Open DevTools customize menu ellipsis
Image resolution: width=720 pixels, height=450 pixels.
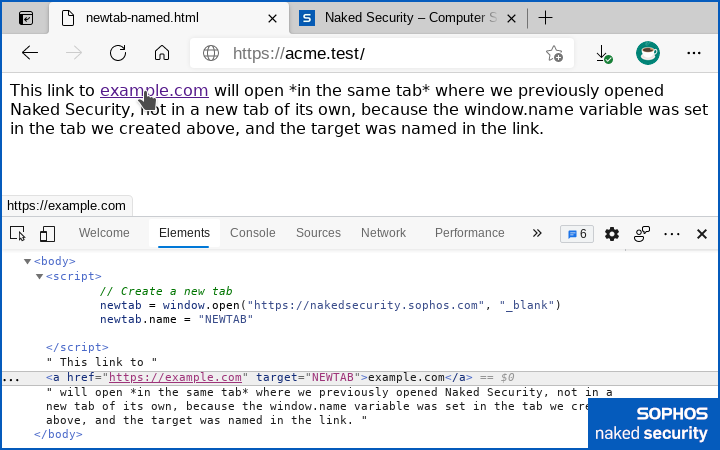[x=672, y=234]
